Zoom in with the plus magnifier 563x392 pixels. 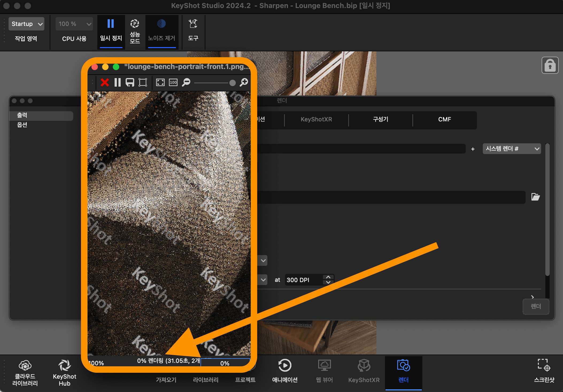tap(244, 82)
